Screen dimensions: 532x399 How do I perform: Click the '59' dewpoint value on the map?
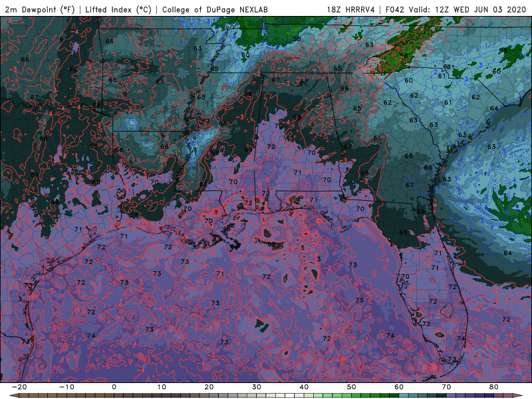point(503,51)
